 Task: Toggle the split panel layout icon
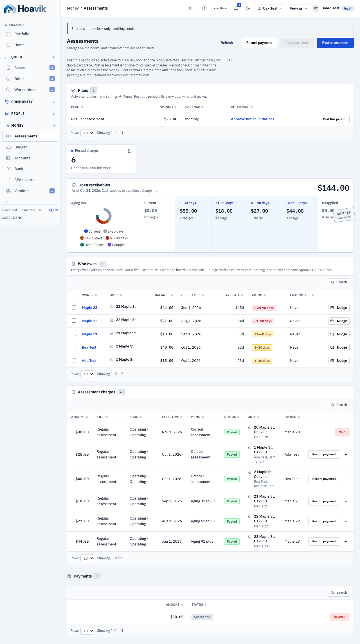pyautogui.click(x=204, y=8)
